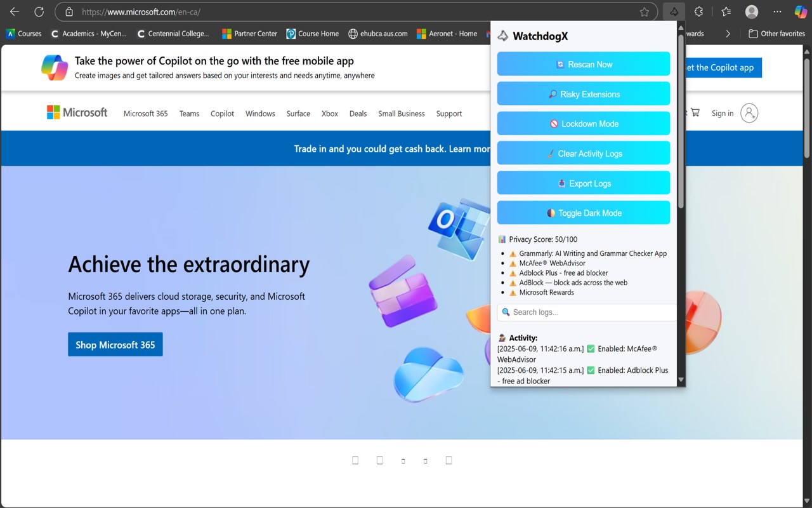812x508 pixels.
Task: Click Get the Copilot app button
Action: (723, 67)
